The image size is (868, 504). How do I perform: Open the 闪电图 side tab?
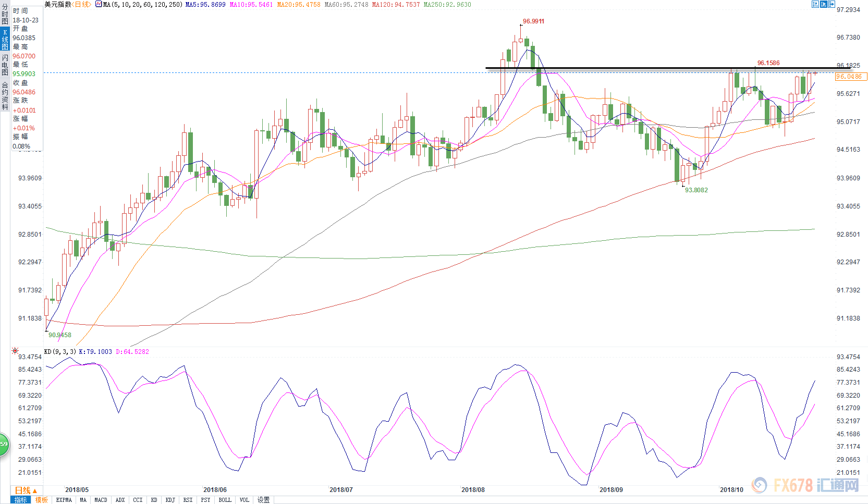[x=5, y=65]
